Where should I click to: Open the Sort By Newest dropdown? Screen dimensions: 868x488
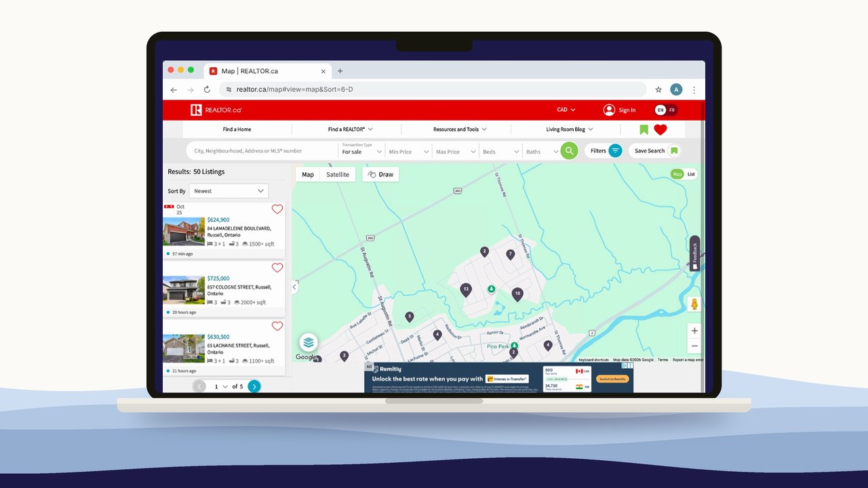click(x=229, y=191)
